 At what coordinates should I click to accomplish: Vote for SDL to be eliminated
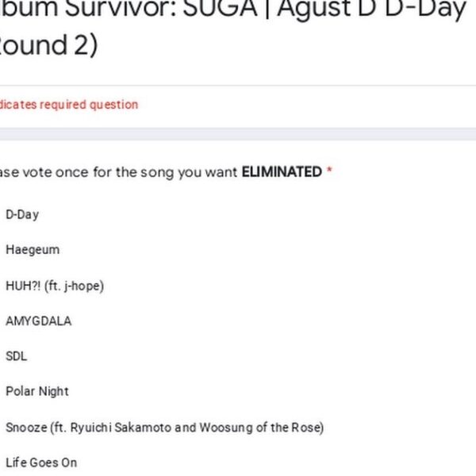(17, 356)
